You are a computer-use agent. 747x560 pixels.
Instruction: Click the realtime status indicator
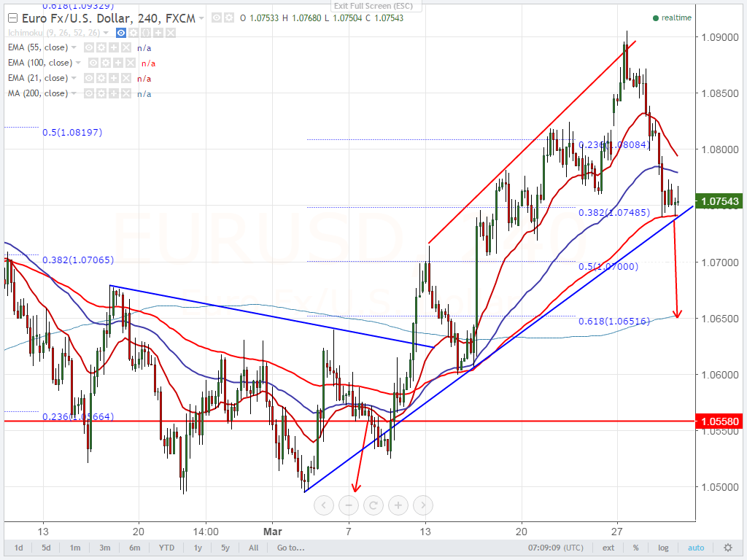coord(672,17)
